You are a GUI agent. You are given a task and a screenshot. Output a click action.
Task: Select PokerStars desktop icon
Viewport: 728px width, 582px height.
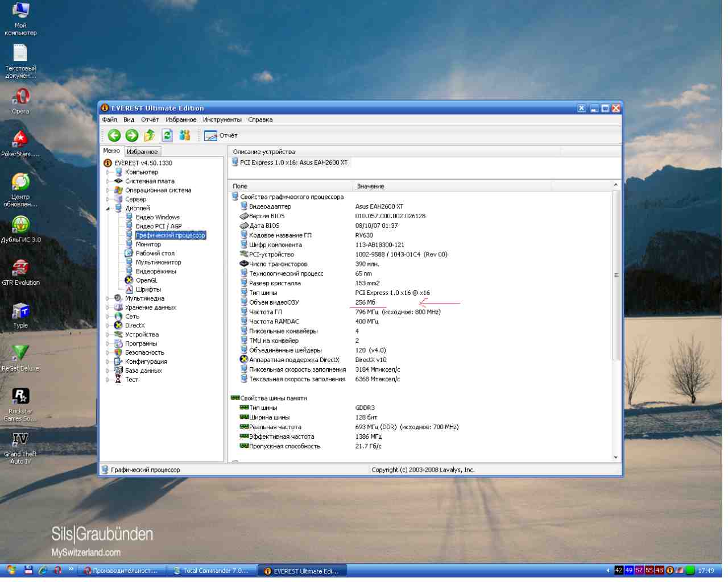(x=20, y=144)
